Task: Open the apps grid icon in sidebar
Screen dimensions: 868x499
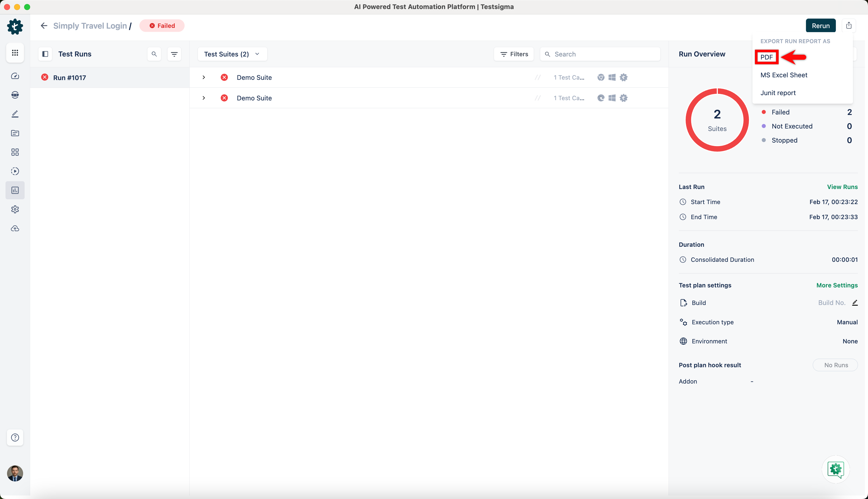Action: (15, 53)
